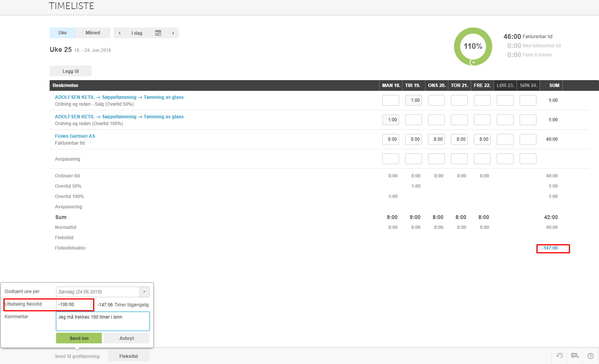Open ADOLFSEN KETIL link in Overtid 50% row
The image size is (599, 364).
(74, 97)
